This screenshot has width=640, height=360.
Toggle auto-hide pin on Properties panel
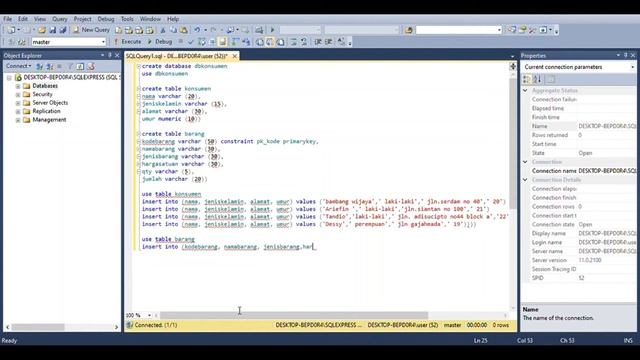coord(625,55)
